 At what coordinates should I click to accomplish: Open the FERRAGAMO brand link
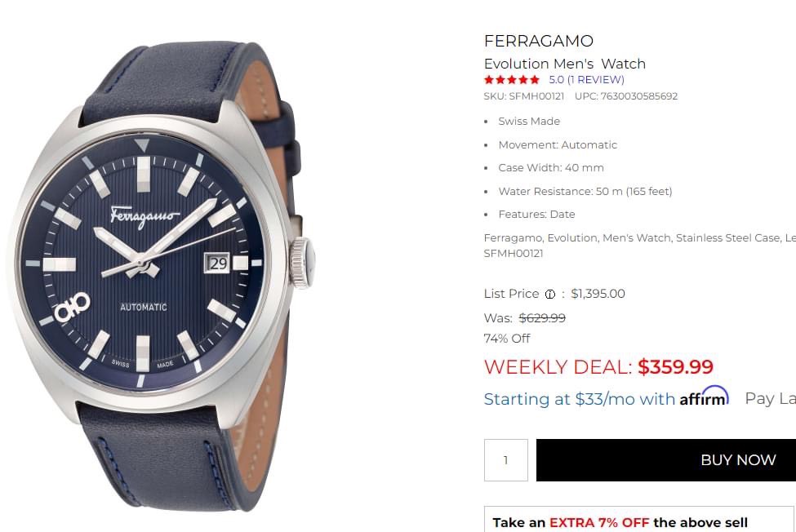pos(538,41)
